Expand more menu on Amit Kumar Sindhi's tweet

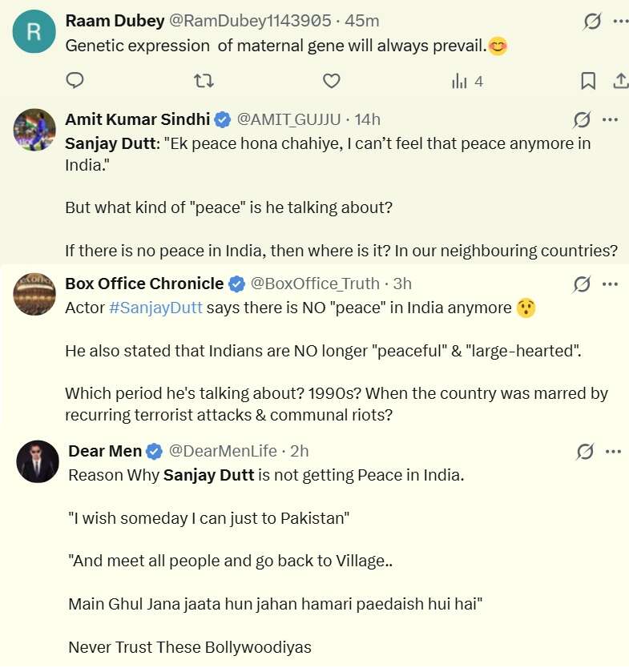tap(610, 119)
